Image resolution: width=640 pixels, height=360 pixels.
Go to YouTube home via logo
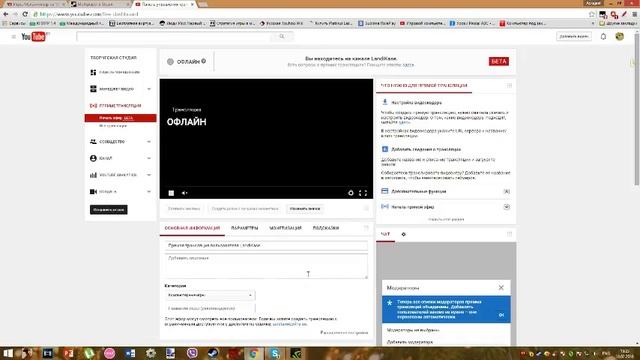coord(34,37)
